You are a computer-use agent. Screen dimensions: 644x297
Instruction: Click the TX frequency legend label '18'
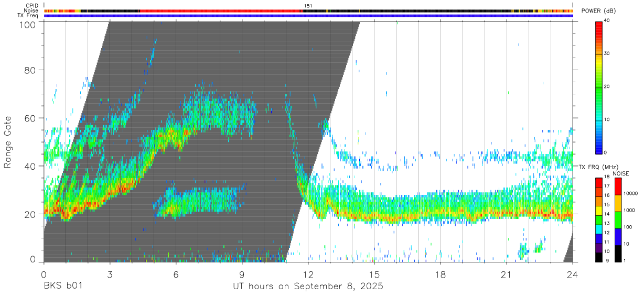[x=607, y=177]
